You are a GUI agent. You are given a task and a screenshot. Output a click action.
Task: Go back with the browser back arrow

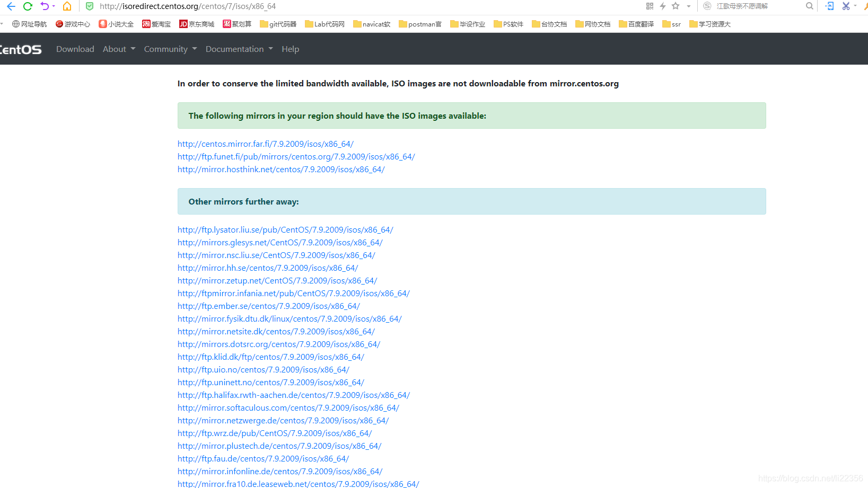pos(11,6)
